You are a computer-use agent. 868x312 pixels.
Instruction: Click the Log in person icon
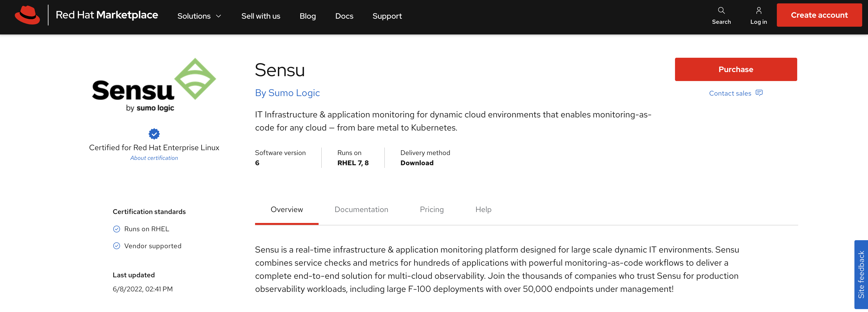758,10
